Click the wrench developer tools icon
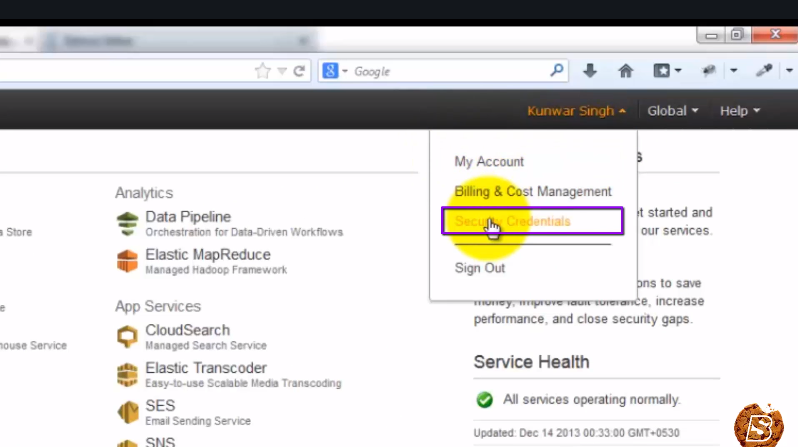798x447 pixels. (764, 70)
